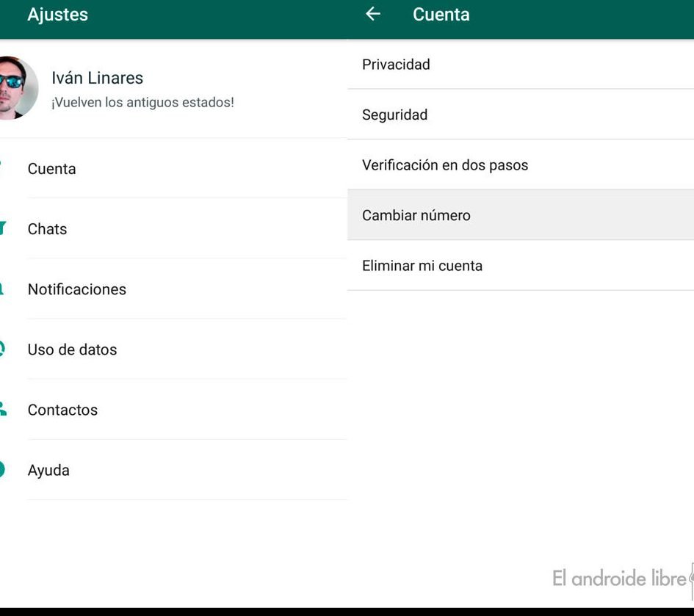Tap the back arrow in Cuenta header
Viewport: 694px width, 616px height.
(373, 14)
